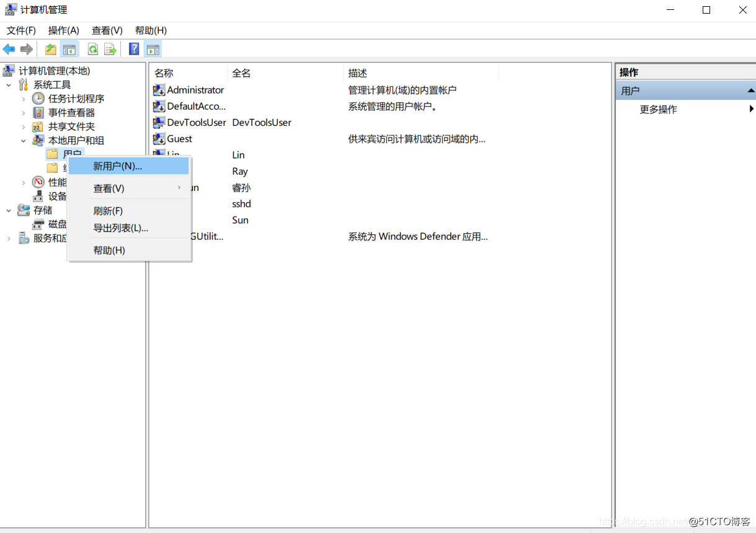This screenshot has height=533, width=756.
Task: Expand the 任务计划程序 tree node
Action: (x=24, y=99)
